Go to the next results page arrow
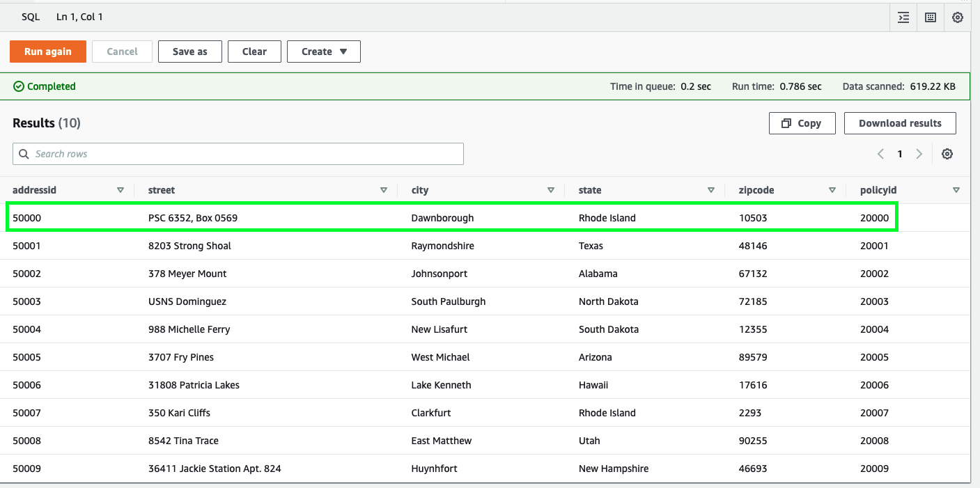The image size is (980, 488). (x=919, y=154)
